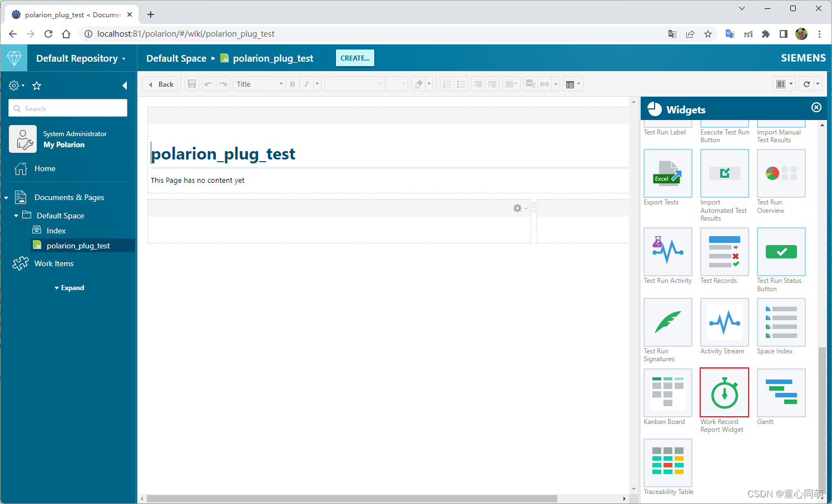Select the Test Run Activity widget

[668, 252]
